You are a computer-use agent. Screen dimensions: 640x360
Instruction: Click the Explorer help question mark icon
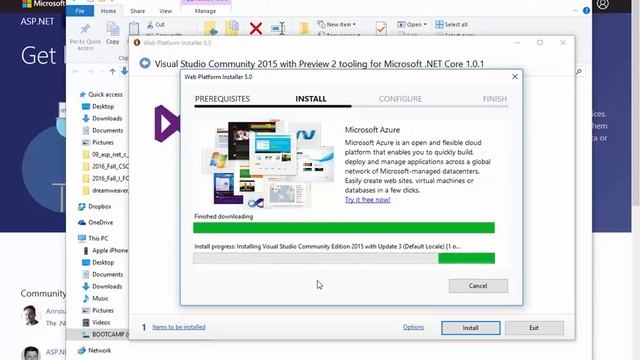pos(586,11)
